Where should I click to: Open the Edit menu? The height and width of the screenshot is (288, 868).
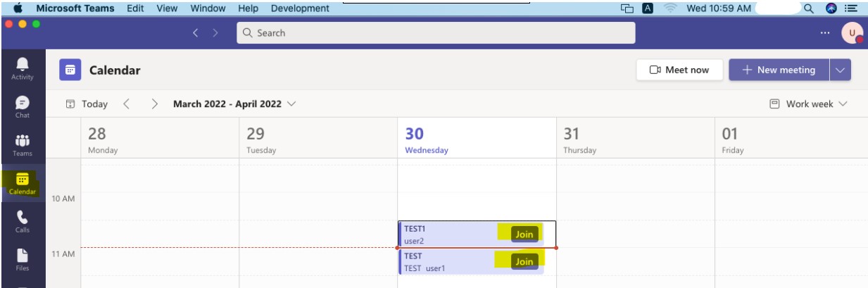(x=135, y=8)
